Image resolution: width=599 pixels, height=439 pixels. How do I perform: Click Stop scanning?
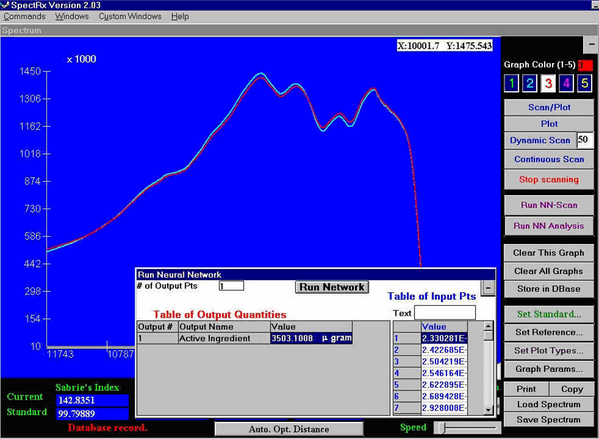549,180
